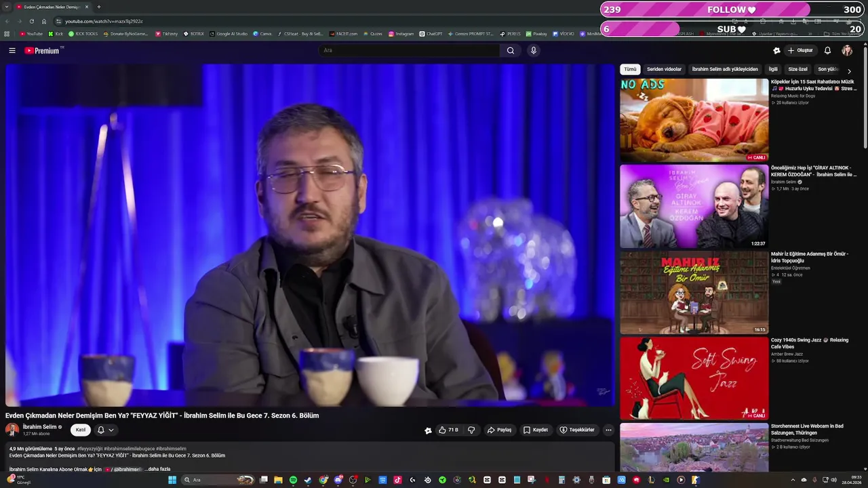Open İbrahim Selim channel name link
This screenshot has width=868, height=488.
pos(40,427)
